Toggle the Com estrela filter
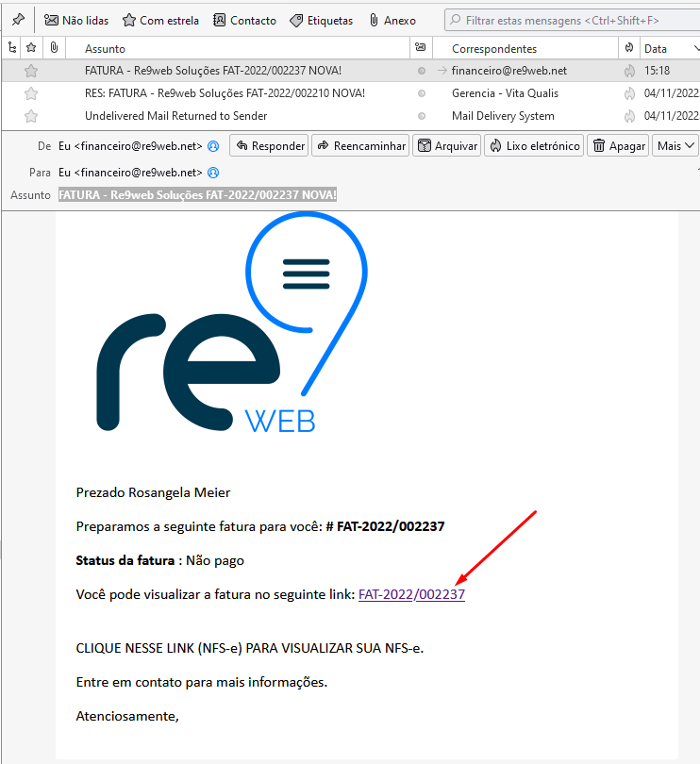The image size is (700, 764). pos(160,21)
